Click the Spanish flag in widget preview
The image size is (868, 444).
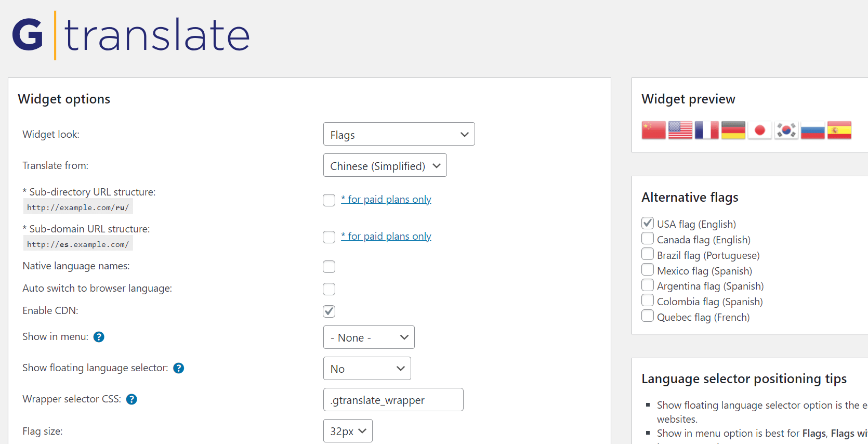pyautogui.click(x=839, y=130)
